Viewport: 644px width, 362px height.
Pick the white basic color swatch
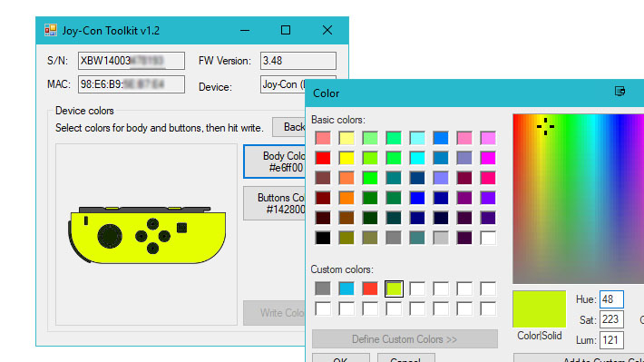(488, 238)
